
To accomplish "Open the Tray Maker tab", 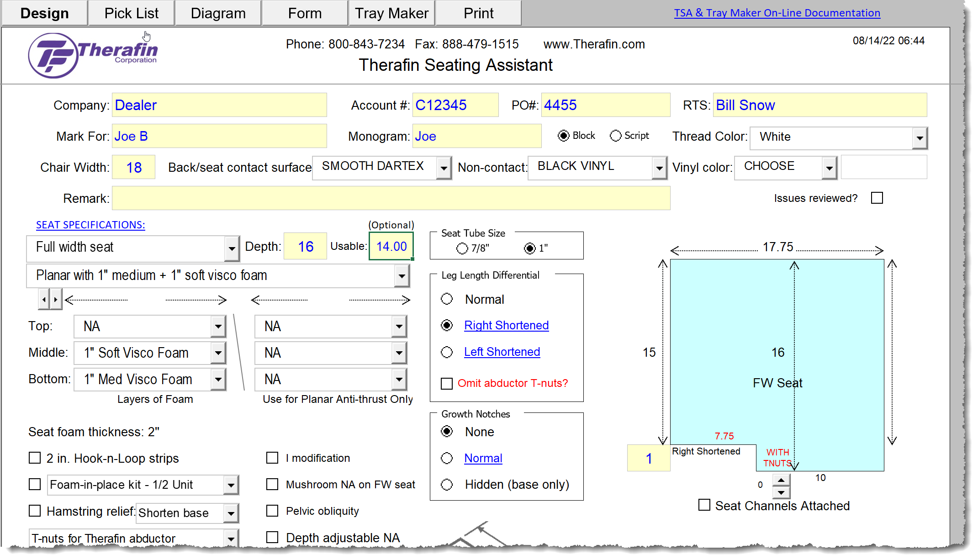I will point(391,13).
